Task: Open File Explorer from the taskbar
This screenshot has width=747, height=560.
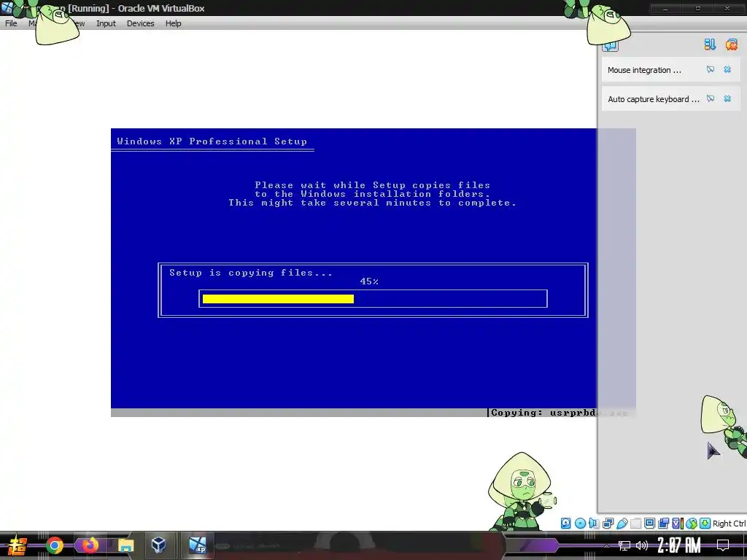Action: 125,545
